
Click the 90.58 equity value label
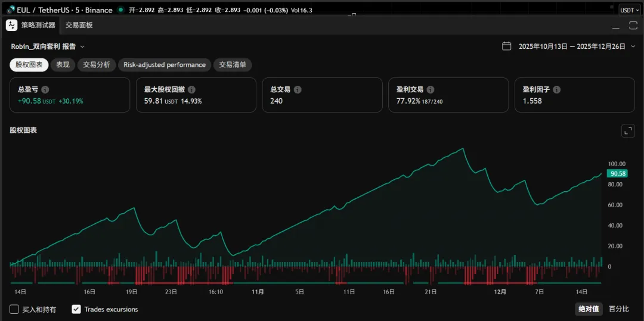(617, 173)
